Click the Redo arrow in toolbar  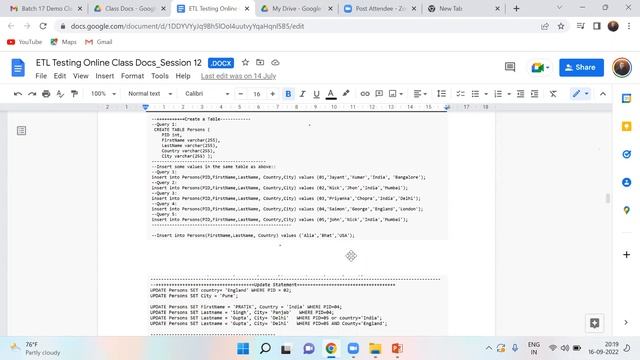32,94
